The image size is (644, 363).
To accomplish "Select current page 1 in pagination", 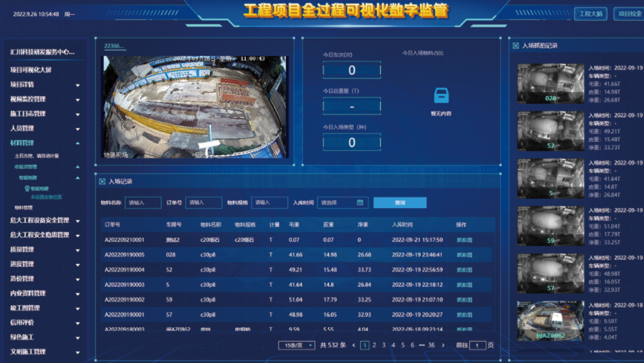I will click(x=364, y=345).
